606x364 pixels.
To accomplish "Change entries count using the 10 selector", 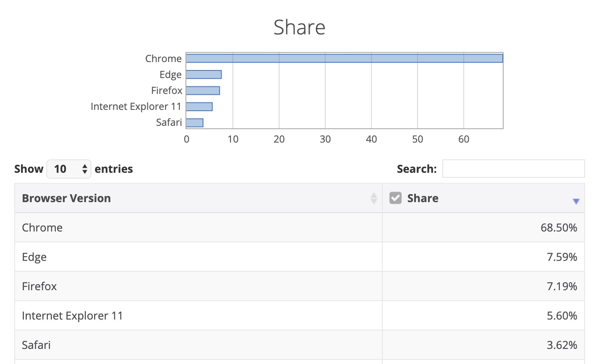I will [68, 169].
